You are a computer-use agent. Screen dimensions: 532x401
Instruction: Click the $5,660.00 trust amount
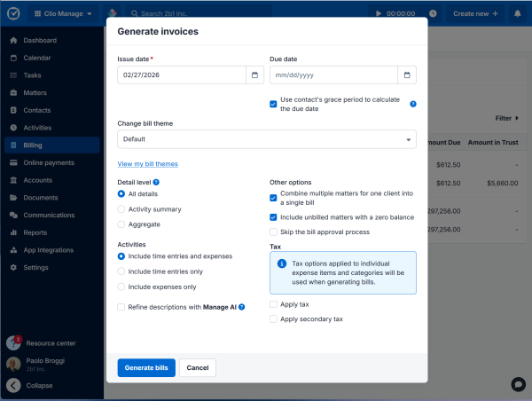[x=503, y=184]
